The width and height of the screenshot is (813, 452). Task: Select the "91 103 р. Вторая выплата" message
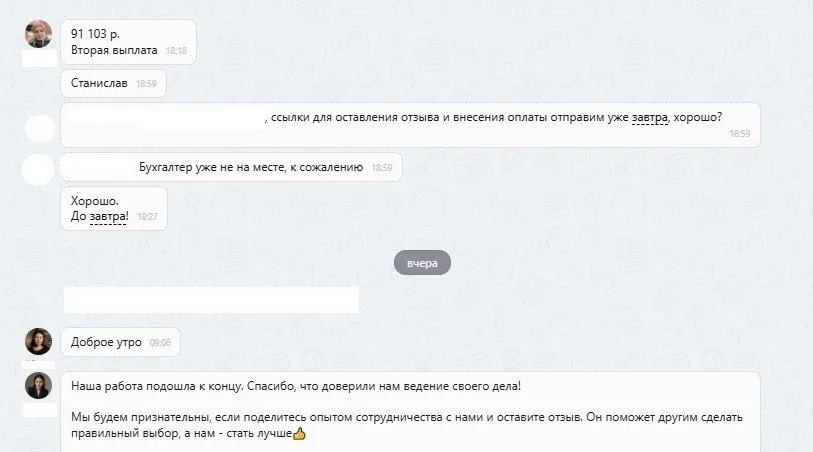pyautogui.click(x=129, y=42)
